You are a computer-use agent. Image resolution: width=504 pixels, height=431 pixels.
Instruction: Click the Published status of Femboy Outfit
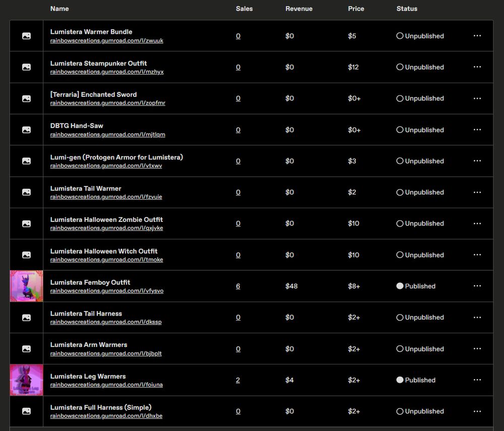coord(416,286)
